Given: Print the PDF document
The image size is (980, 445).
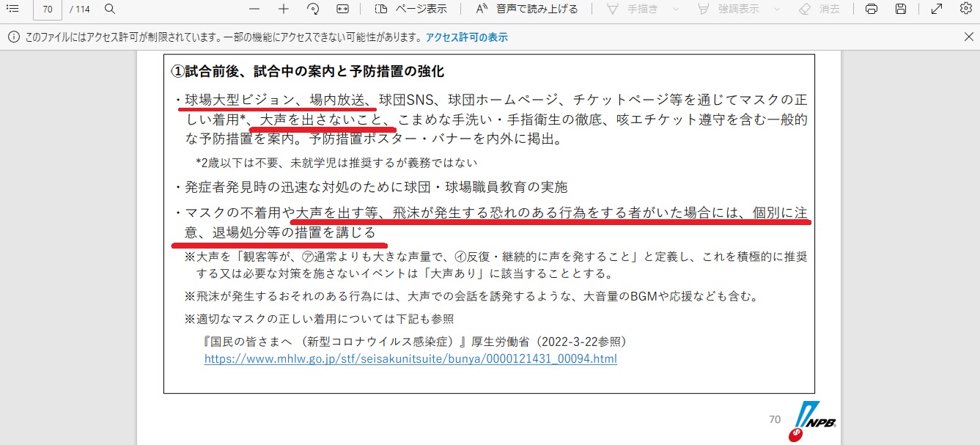Looking at the screenshot, I should [871, 9].
